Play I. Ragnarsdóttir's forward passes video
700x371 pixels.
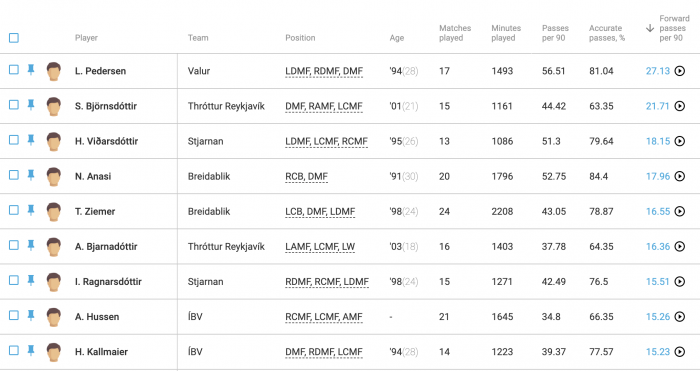coord(679,282)
